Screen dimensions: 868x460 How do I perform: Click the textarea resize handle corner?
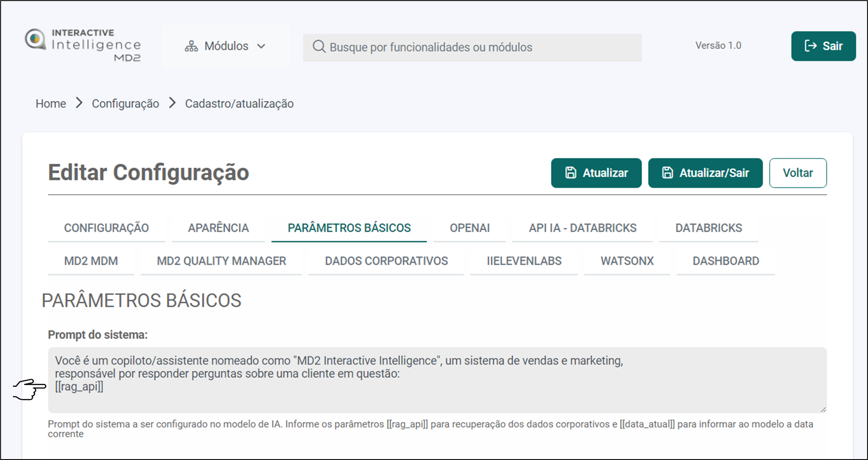tap(823, 409)
